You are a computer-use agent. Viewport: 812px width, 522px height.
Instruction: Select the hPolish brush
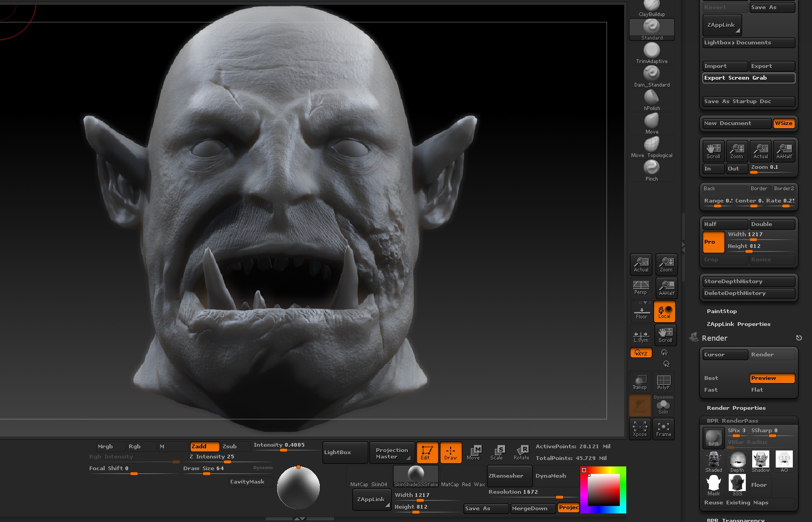[652, 100]
